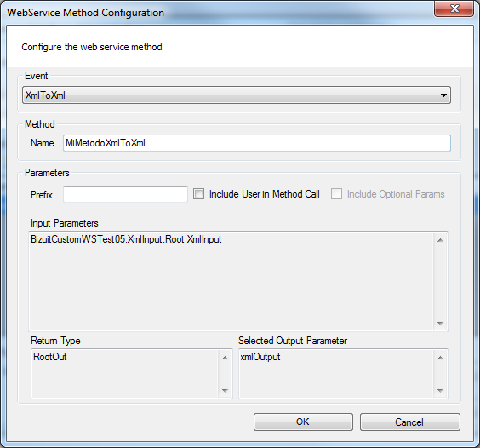Click the Input Parameters scroll down arrow

(440, 324)
